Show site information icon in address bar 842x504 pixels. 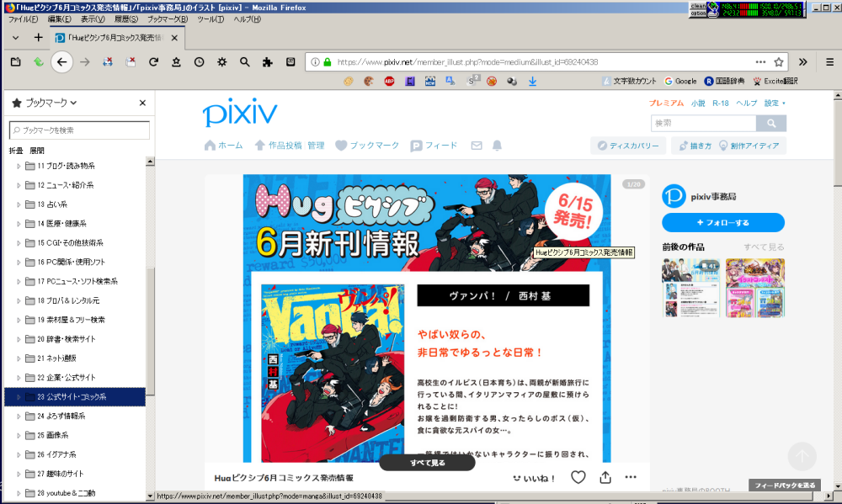[x=315, y=62]
